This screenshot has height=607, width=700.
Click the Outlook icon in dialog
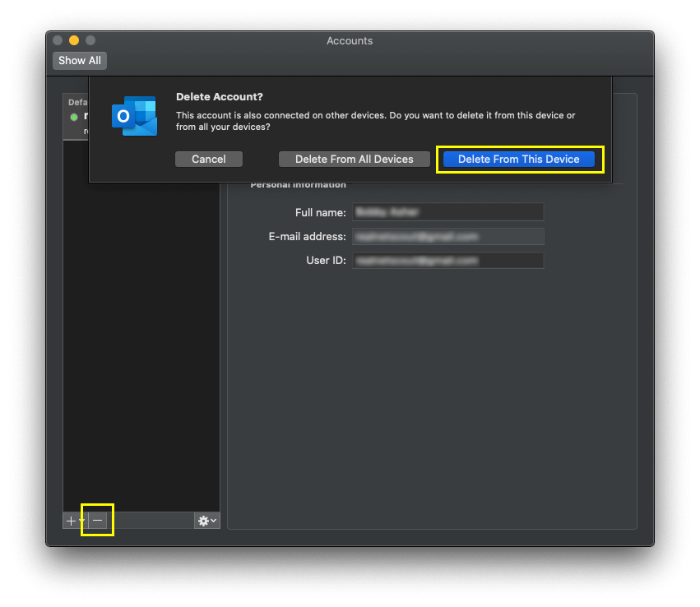tap(134, 116)
